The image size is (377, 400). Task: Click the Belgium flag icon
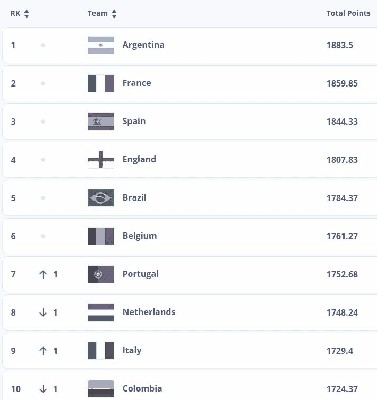point(101,236)
